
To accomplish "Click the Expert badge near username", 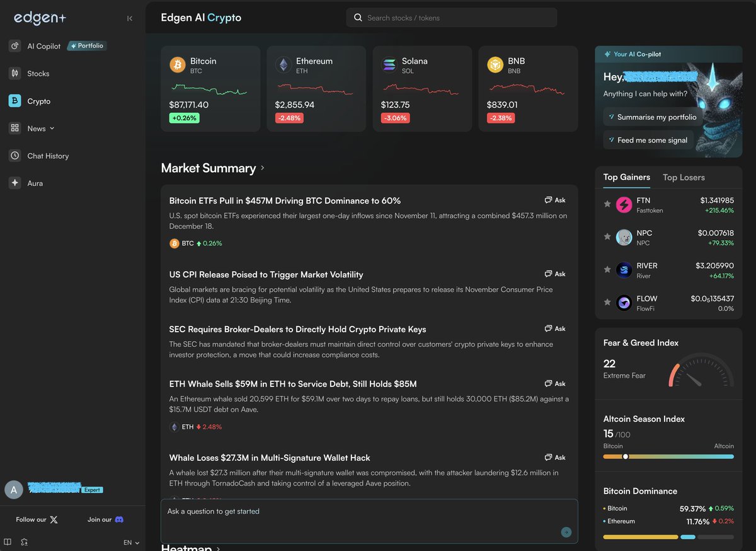I will tap(92, 490).
